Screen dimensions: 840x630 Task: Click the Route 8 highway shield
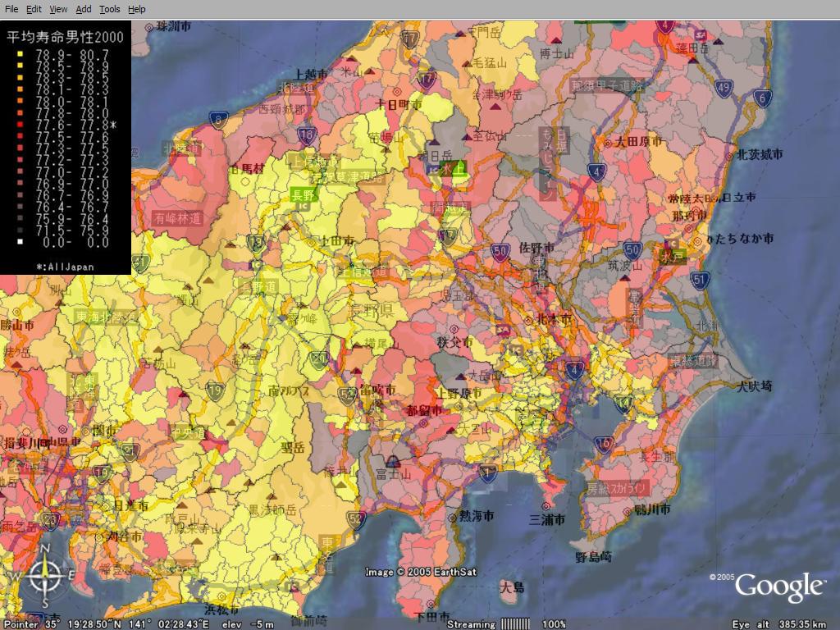(x=218, y=121)
